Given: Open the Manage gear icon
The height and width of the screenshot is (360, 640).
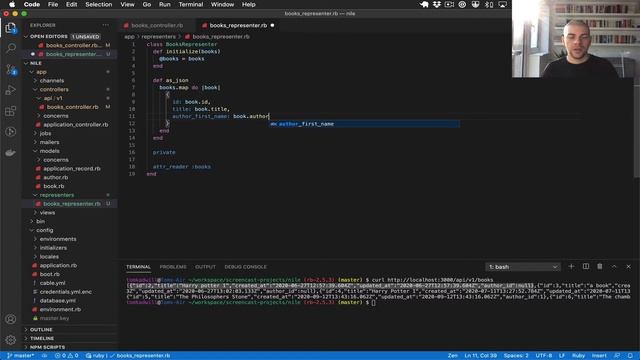Looking at the screenshot, I should click(x=11, y=340).
